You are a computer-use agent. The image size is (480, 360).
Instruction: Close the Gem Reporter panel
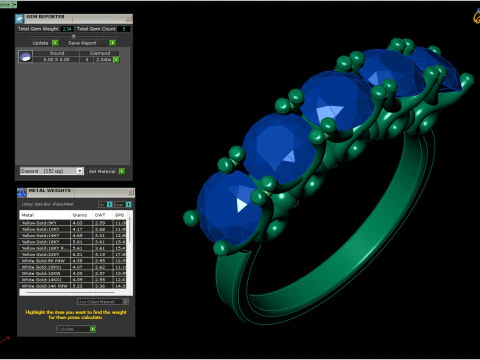pos(128,19)
